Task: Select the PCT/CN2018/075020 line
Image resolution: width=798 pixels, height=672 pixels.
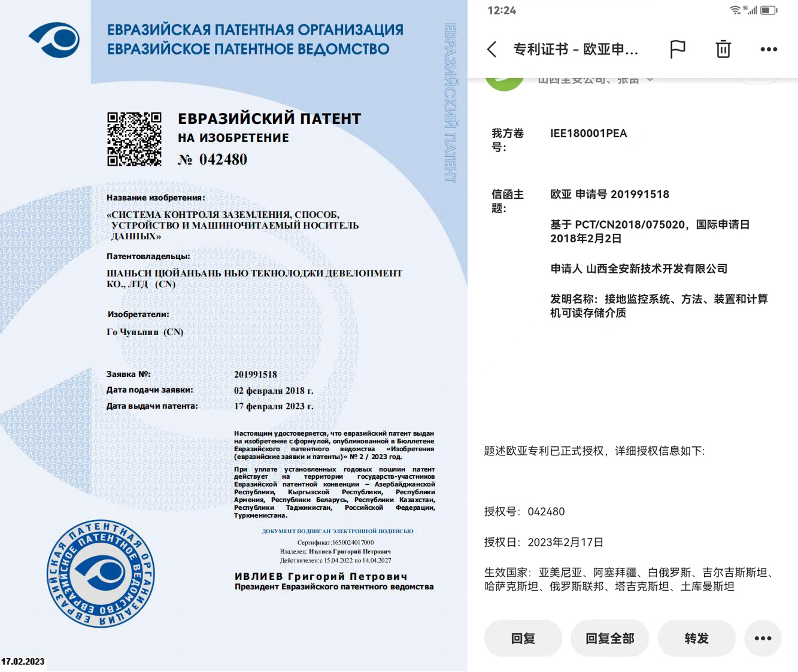Action: pyautogui.click(x=650, y=232)
